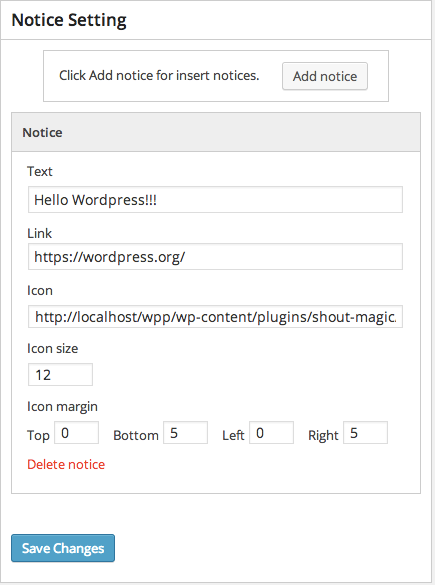
Task: Select the wordpress.org link input field
Action: pyautogui.click(x=215, y=257)
